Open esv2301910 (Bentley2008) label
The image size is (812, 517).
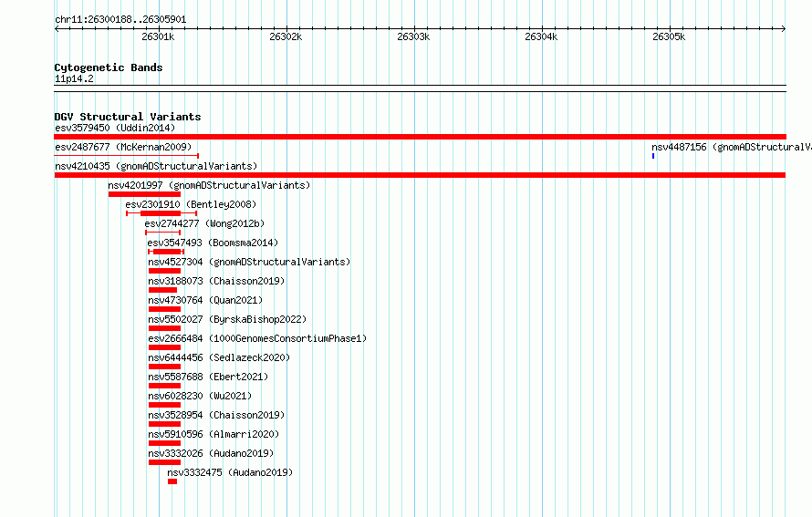pyautogui.click(x=191, y=204)
